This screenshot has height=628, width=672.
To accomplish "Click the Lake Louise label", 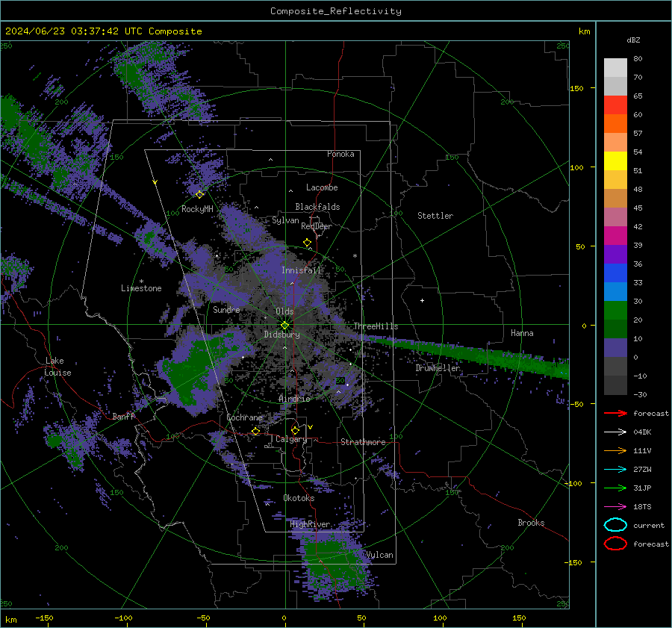I will click(x=57, y=367).
